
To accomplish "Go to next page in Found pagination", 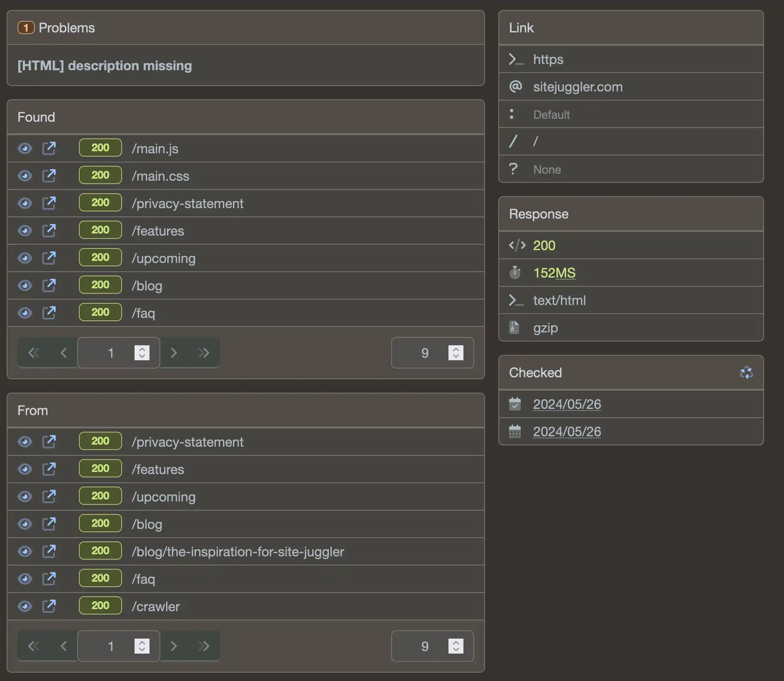I will [x=174, y=353].
